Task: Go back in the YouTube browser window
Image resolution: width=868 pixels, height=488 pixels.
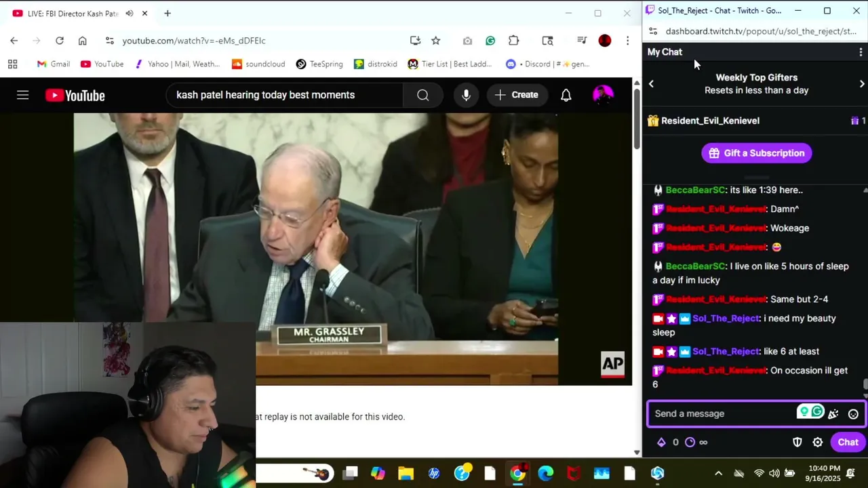Action: click(x=14, y=41)
